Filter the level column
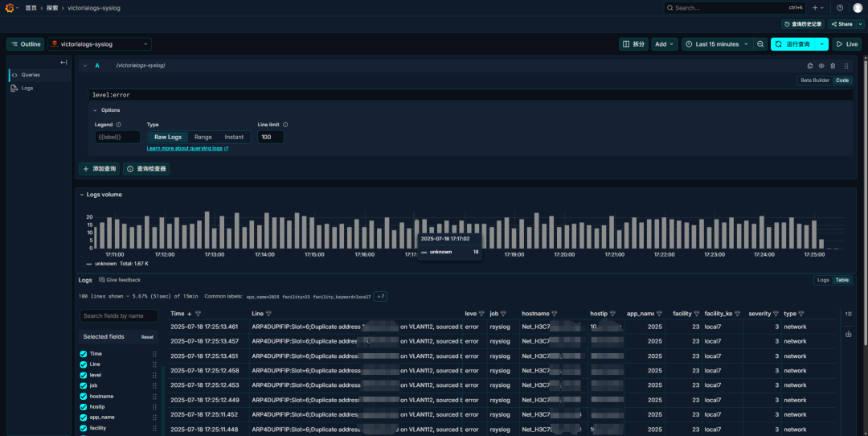This screenshot has height=436, width=868. point(481,314)
